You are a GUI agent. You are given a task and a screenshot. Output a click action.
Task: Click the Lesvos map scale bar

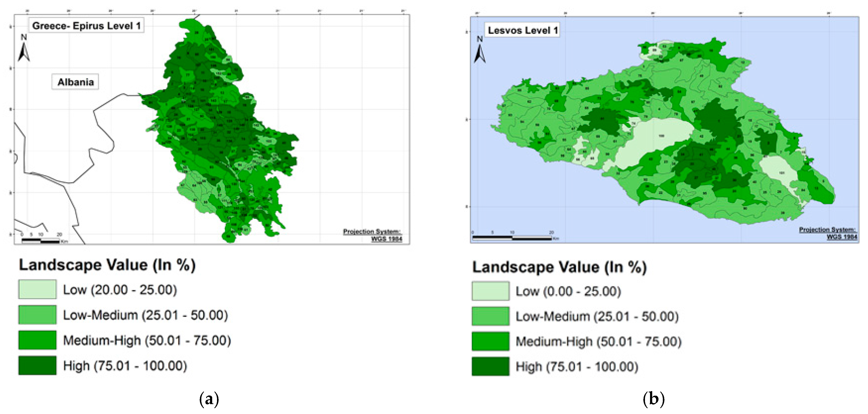512,238
